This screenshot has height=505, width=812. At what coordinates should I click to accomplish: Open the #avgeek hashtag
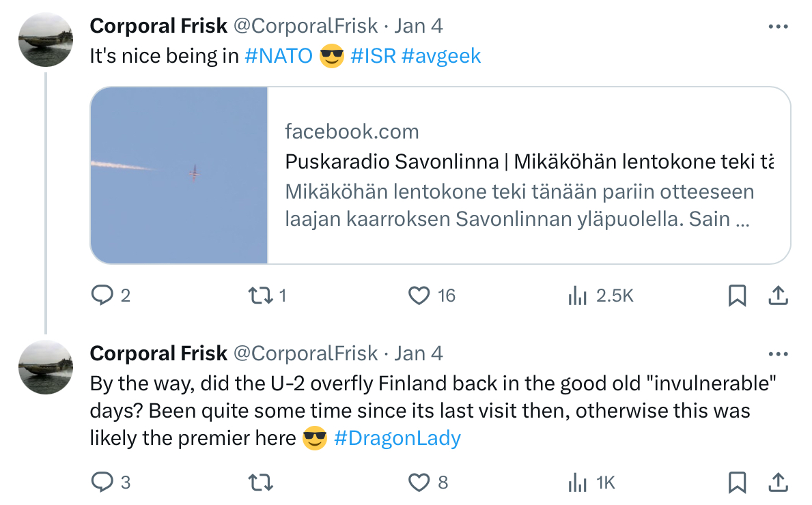click(x=441, y=55)
